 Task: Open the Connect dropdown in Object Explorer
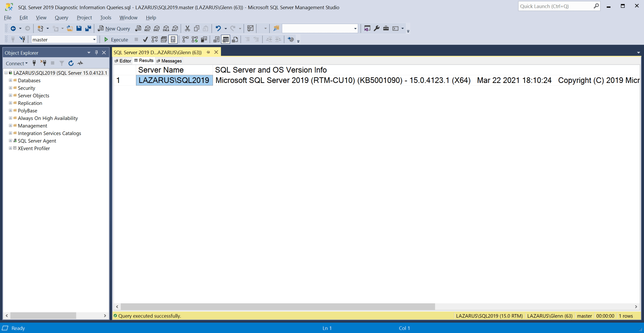(17, 63)
